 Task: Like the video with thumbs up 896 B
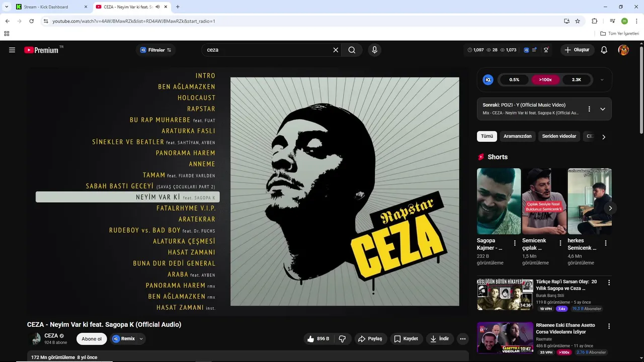click(x=318, y=339)
